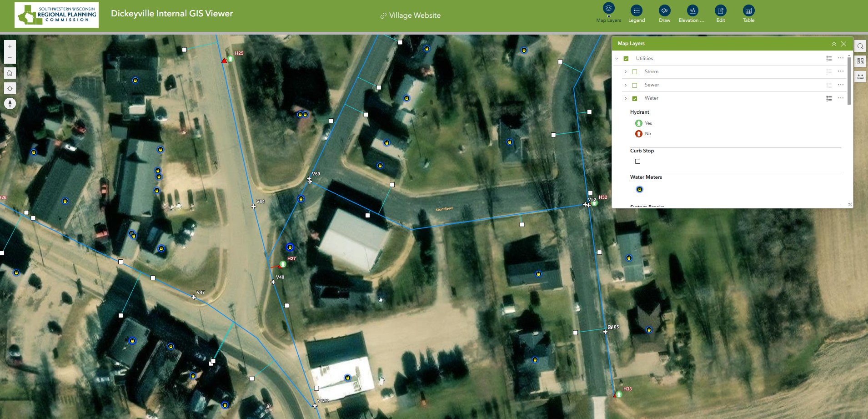868x419 pixels.
Task: Select hydrant H27 on the map
Action: 283,264
